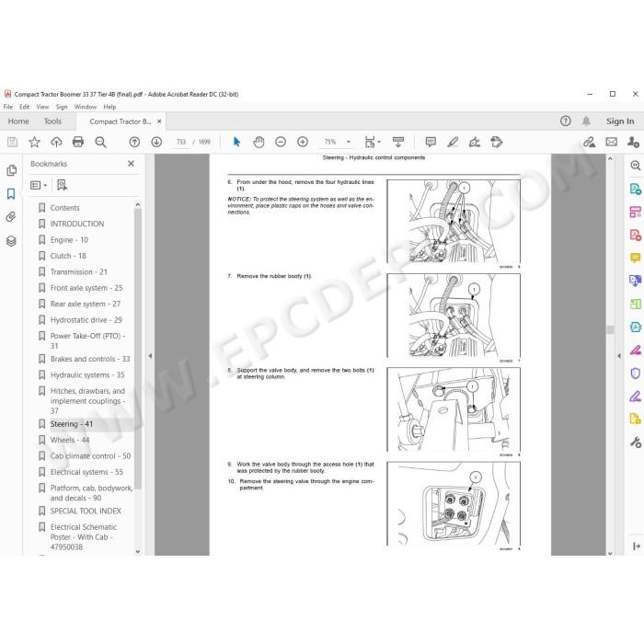Click the sign document pen icon
644x644 pixels.
point(475,142)
